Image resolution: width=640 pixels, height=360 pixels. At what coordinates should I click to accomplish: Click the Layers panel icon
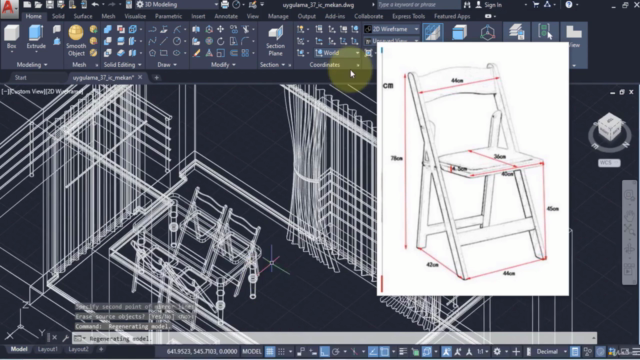coord(516,32)
